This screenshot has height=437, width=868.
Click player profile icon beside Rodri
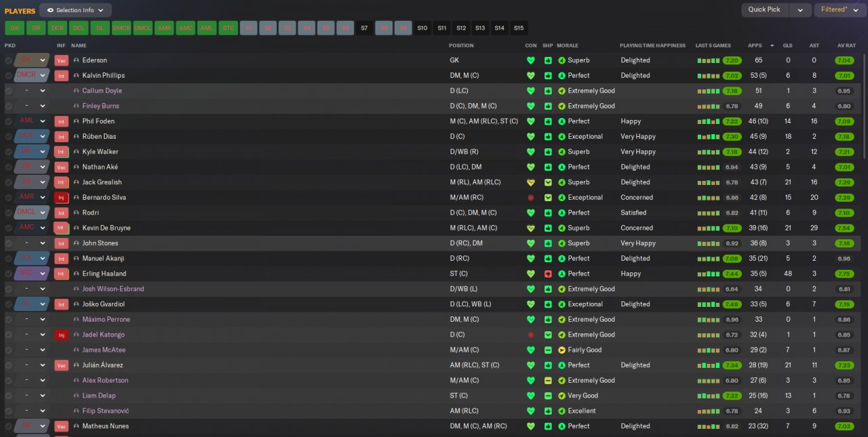[x=77, y=213]
